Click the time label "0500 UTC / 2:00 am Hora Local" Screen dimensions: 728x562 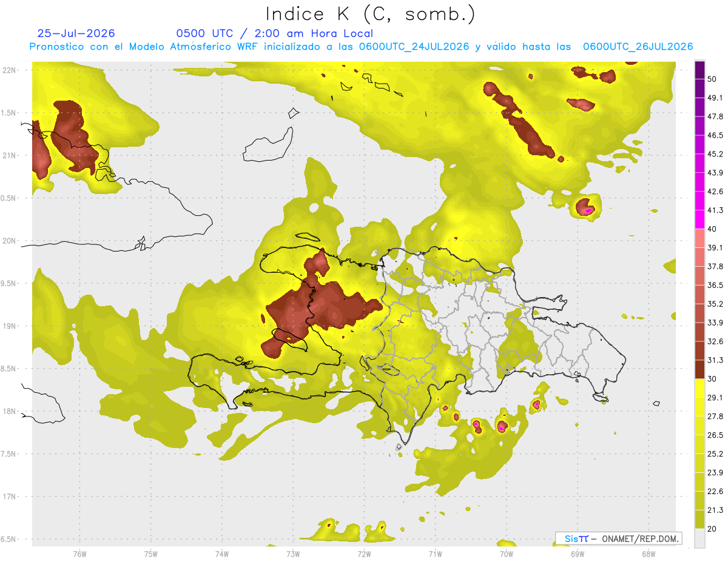click(x=274, y=33)
